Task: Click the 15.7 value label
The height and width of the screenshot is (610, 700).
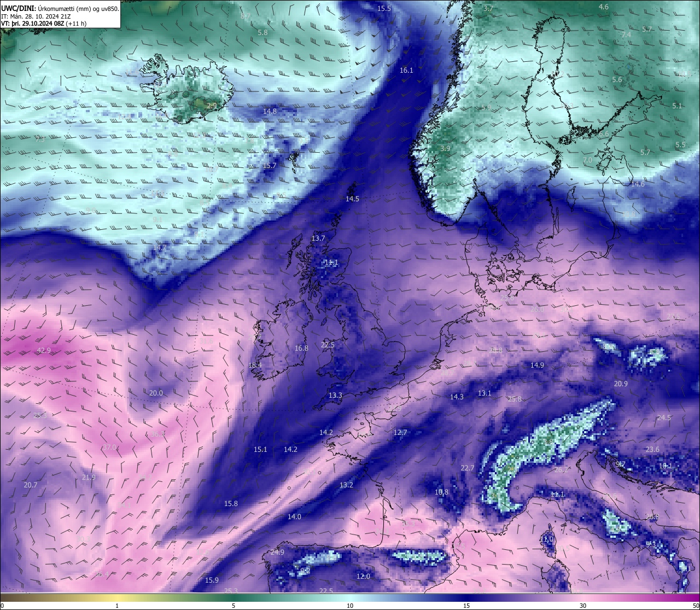Action: tap(269, 166)
